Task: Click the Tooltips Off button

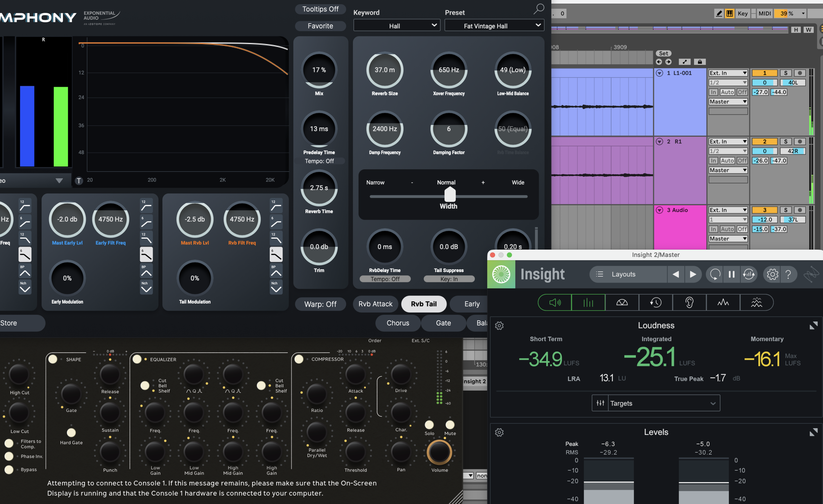Action: (320, 9)
